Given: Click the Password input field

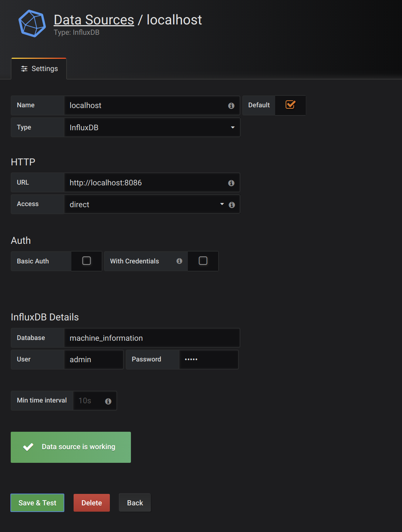Looking at the screenshot, I should click(x=209, y=360).
